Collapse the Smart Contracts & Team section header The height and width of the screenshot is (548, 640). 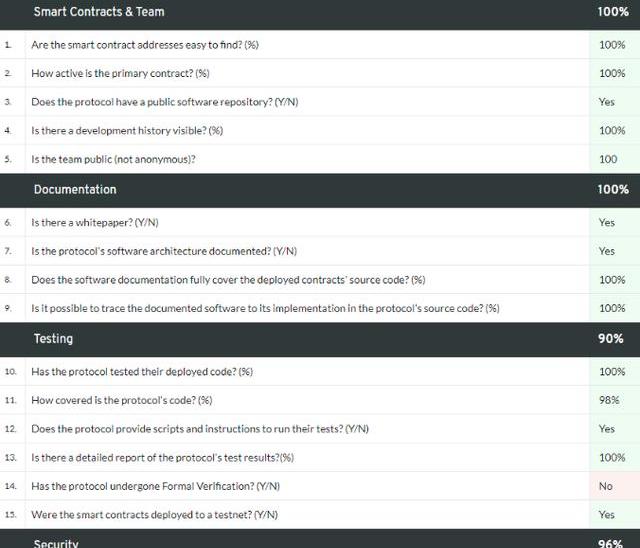coord(99,12)
